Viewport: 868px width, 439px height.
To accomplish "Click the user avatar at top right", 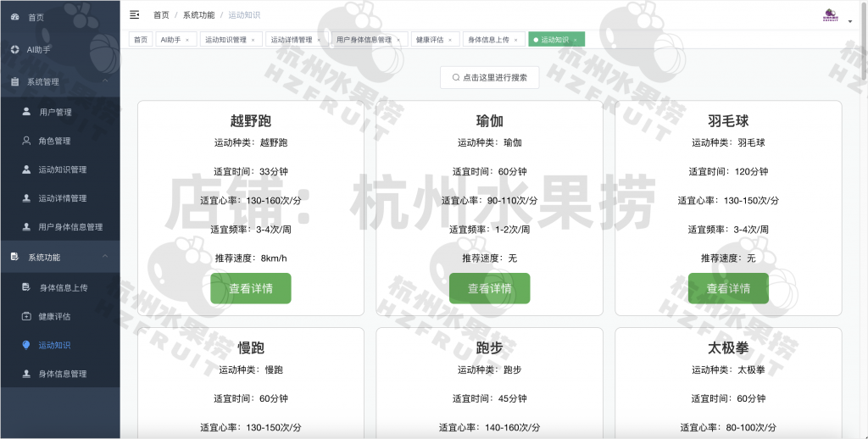I will coord(830,15).
